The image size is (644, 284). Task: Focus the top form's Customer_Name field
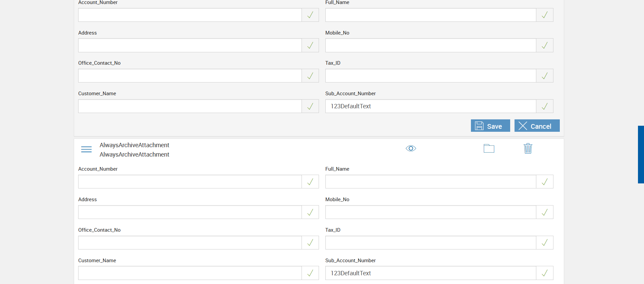click(190, 106)
